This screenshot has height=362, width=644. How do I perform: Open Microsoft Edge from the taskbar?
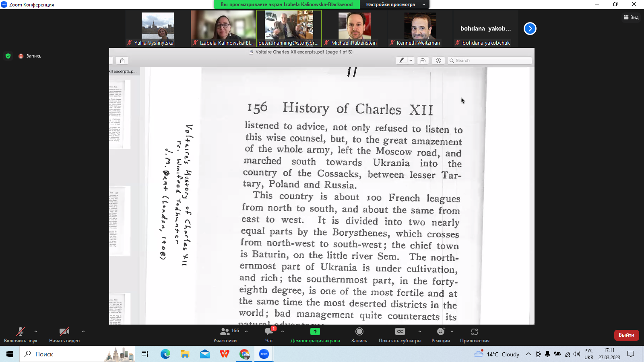point(165,354)
